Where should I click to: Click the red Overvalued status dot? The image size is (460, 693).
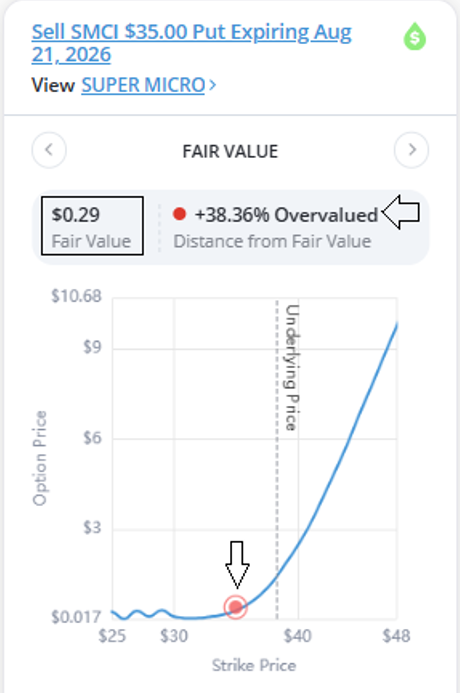point(179,214)
